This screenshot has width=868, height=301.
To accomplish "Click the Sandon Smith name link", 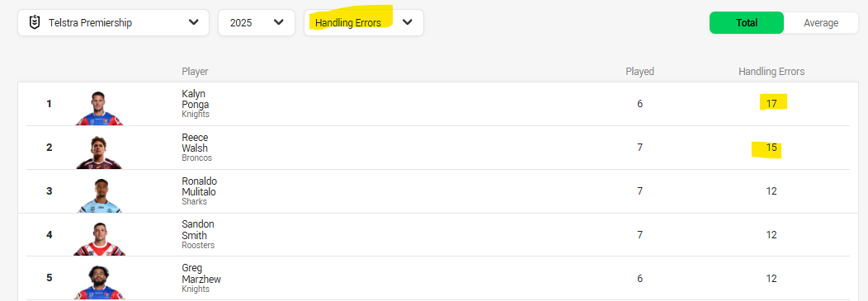I will [198, 229].
